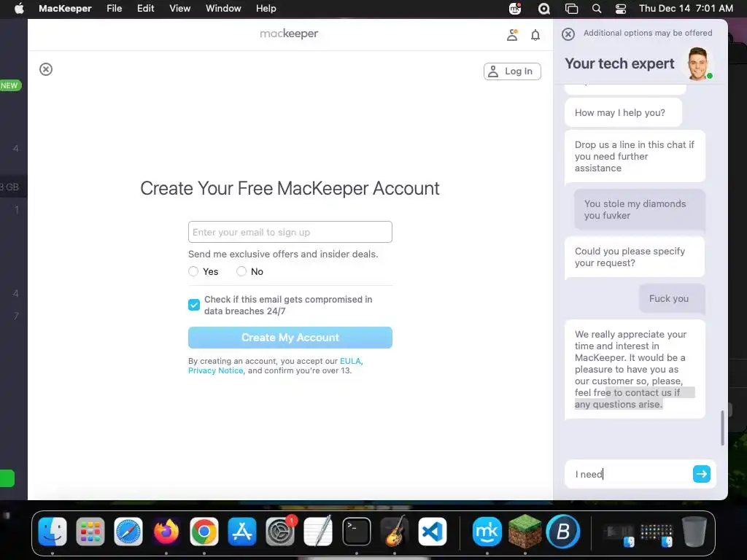Open TextEdit from the Dock

[318, 532]
